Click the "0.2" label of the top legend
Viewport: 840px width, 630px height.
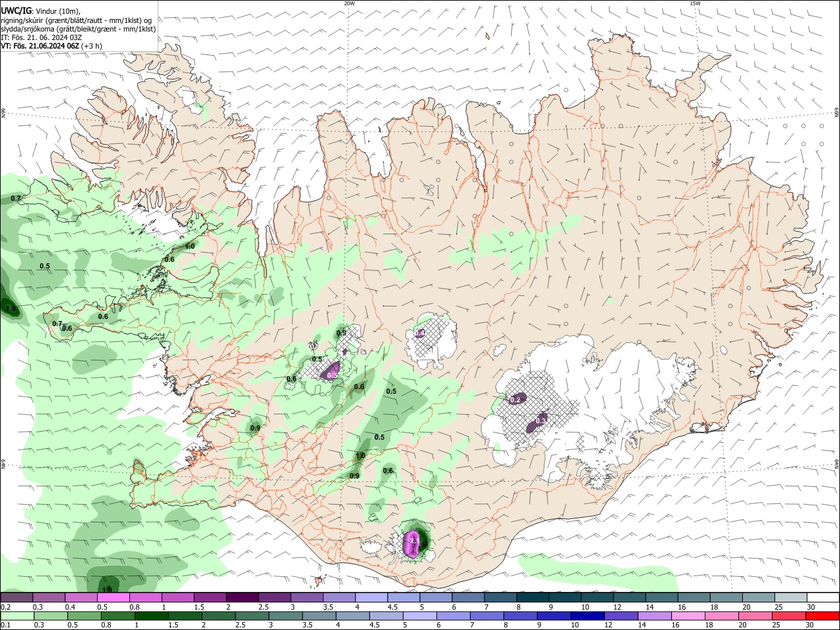[5, 607]
